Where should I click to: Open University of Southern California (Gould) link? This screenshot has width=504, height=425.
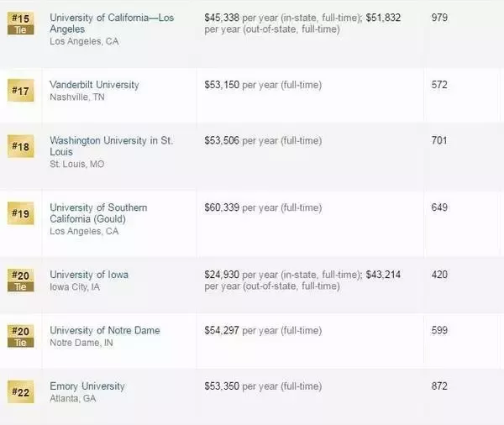98,213
